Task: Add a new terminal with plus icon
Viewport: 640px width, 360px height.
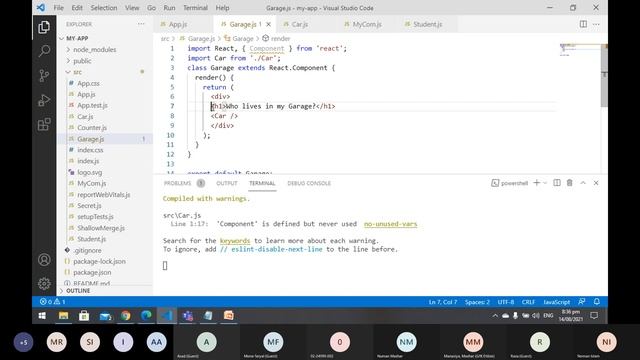Action: pyautogui.click(x=537, y=183)
